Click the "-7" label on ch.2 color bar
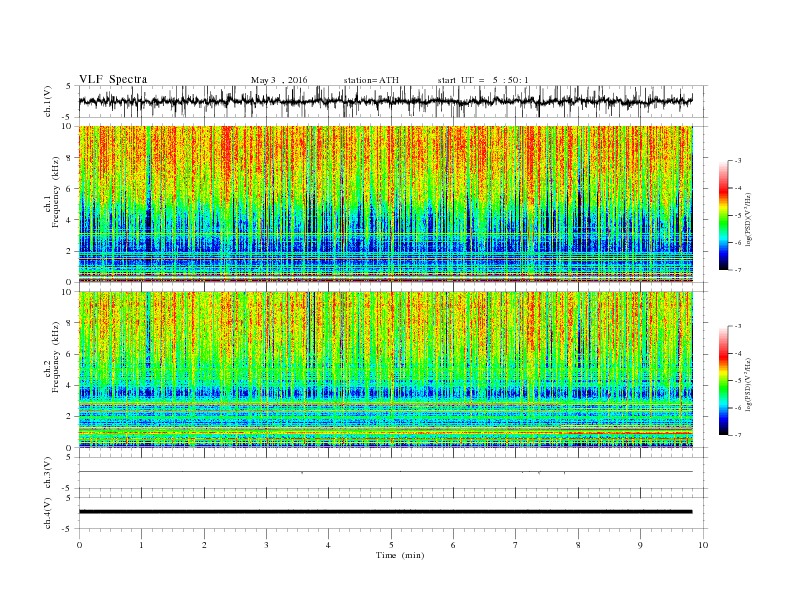 tap(737, 435)
